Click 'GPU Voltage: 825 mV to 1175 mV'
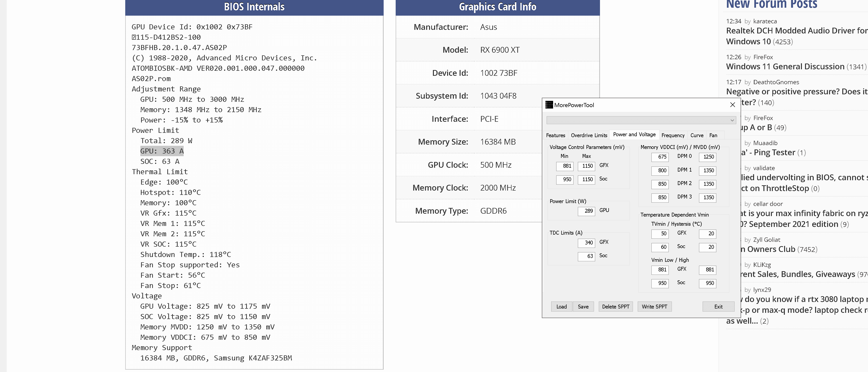This screenshot has height=372, width=868. pyautogui.click(x=205, y=306)
